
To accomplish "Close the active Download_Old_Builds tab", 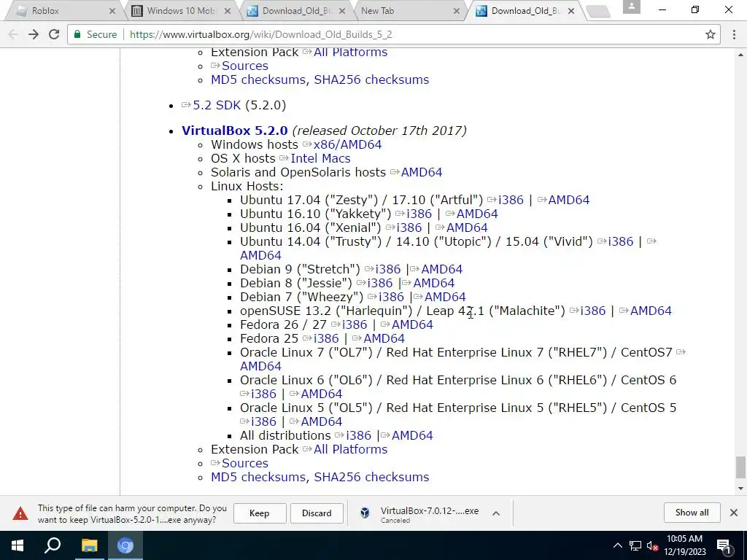I will (571, 10).
